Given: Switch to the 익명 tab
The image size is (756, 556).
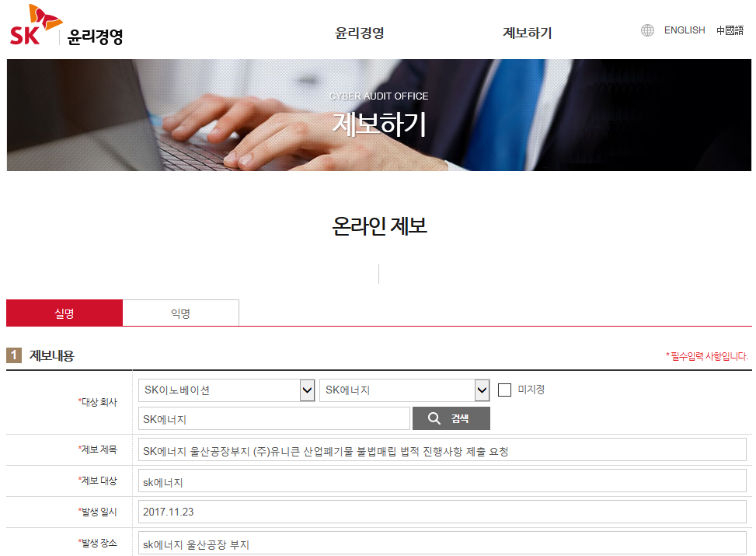Looking at the screenshot, I should (181, 313).
